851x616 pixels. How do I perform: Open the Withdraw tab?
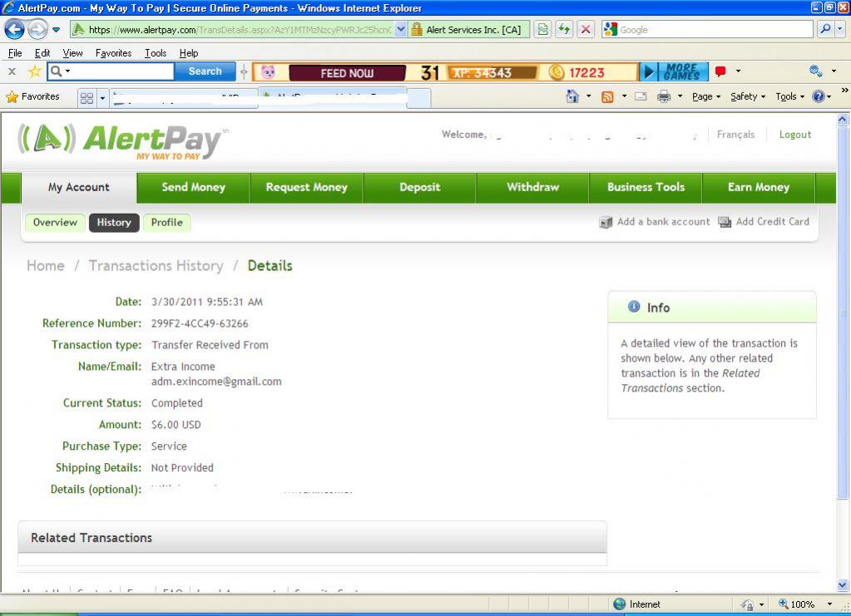click(533, 188)
